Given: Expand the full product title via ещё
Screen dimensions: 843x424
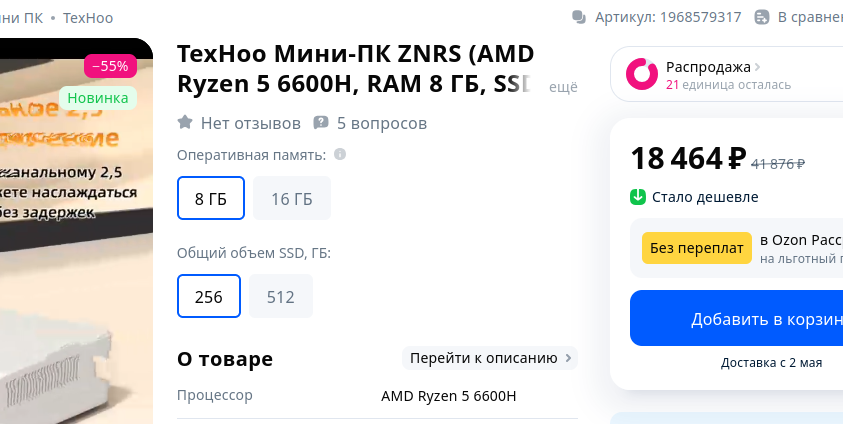Looking at the screenshot, I should pos(562,87).
